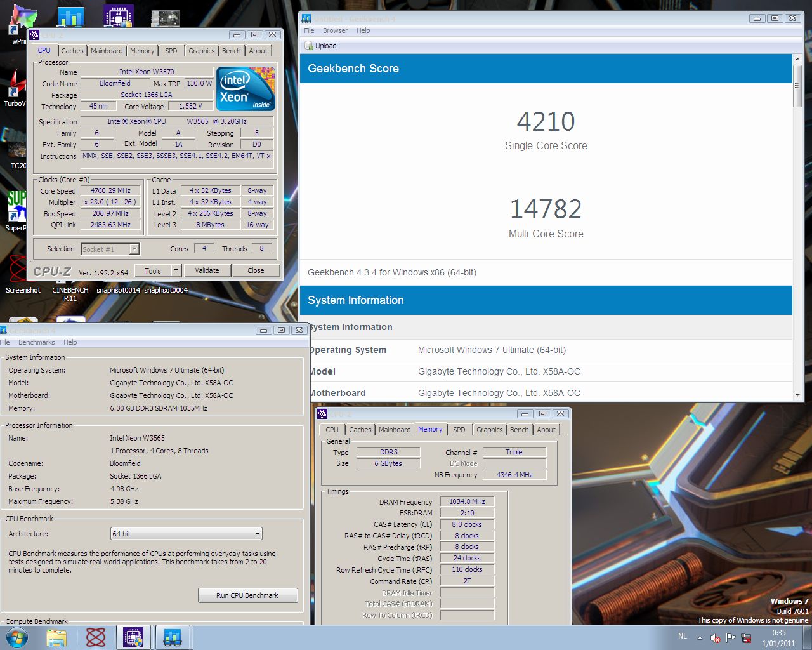Image resolution: width=812 pixels, height=650 pixels.
Task: Click the Intel Xeon inside logo
Action: point(246,89)
